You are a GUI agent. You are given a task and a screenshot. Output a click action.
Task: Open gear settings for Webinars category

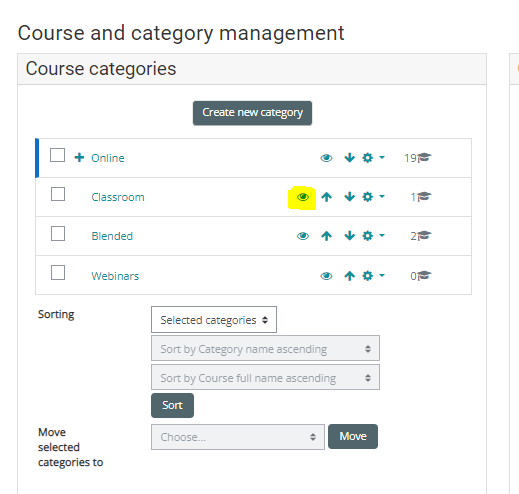(373, 276)
